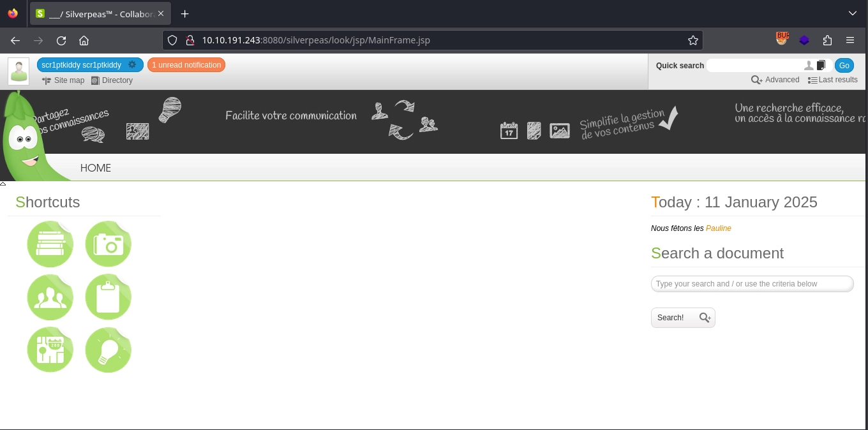
Task: Click the Burp Suite extension icon
Action: 782,40
